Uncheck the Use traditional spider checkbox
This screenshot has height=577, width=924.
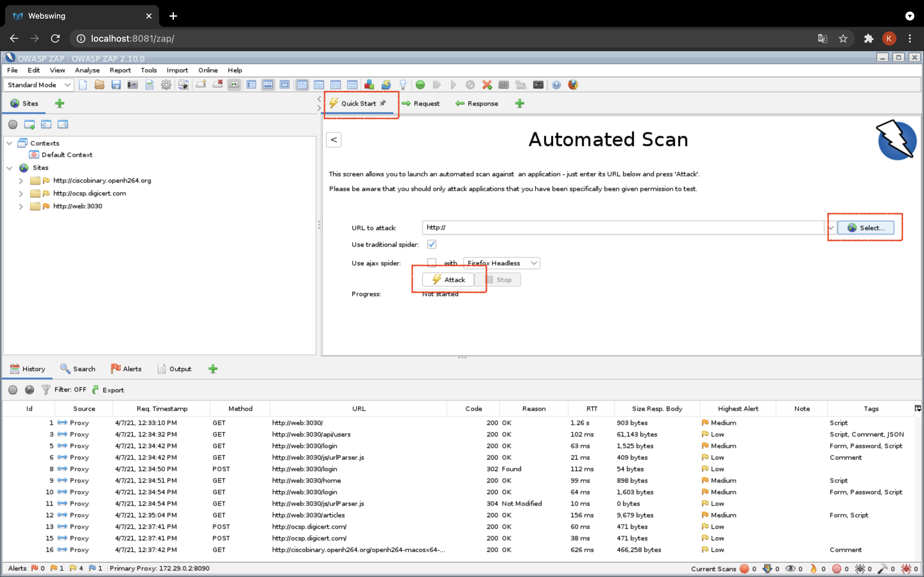[432, 244]
